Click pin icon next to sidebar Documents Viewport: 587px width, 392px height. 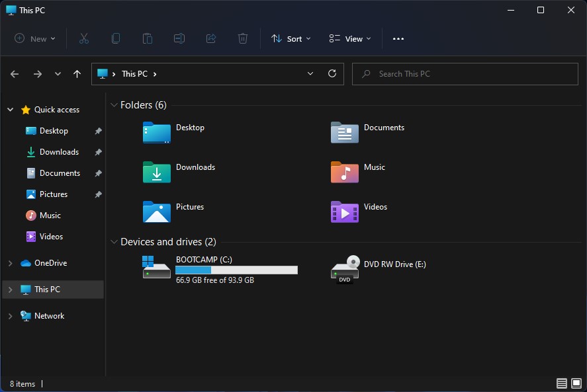[98, 173]
